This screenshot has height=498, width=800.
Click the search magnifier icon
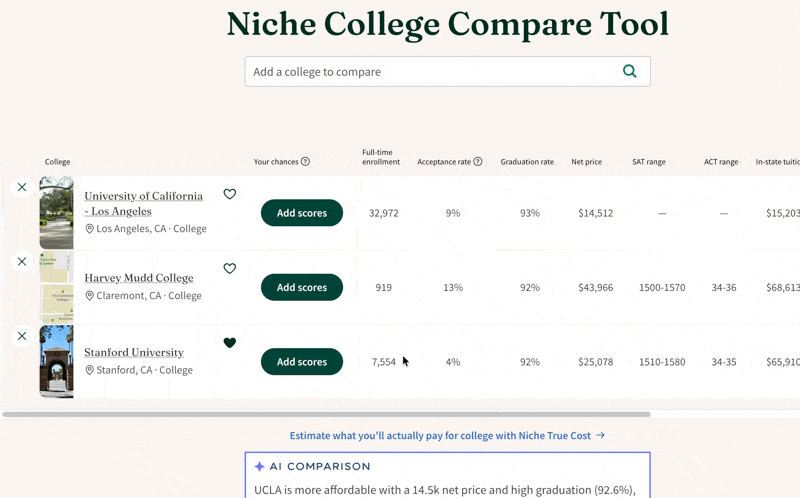[x=630, y=71]
